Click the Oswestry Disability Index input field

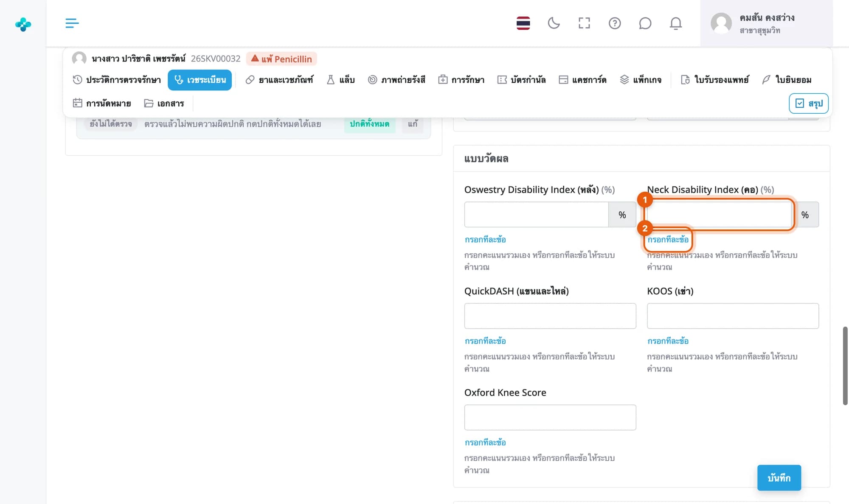click(x=536, y=215)
